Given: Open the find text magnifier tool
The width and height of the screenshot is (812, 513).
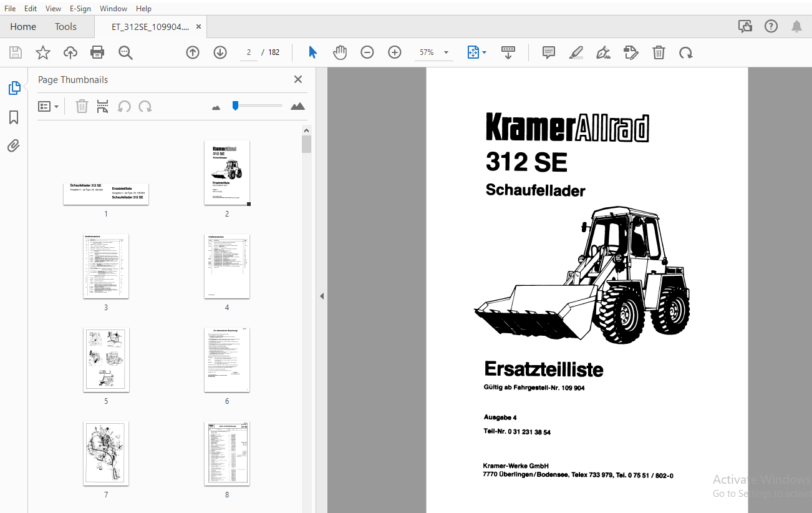Looking at the screenshot, I should (125, 52).
